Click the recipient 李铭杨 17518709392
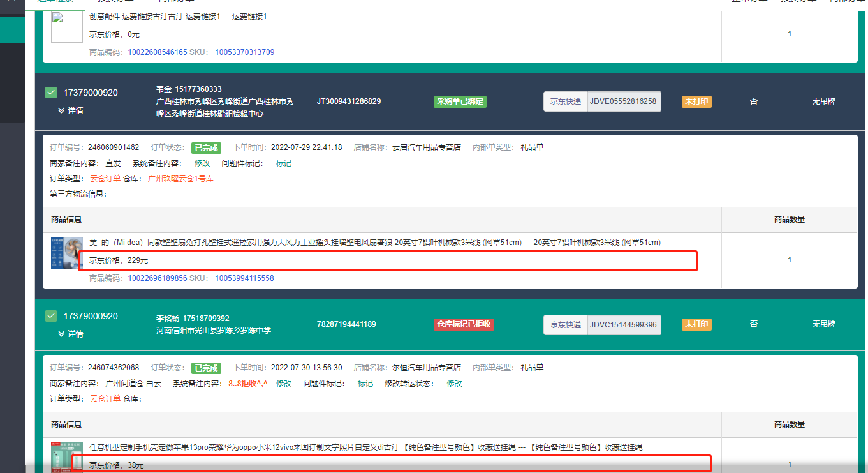This screenshot has height=473, width=868. coord(193,318)
